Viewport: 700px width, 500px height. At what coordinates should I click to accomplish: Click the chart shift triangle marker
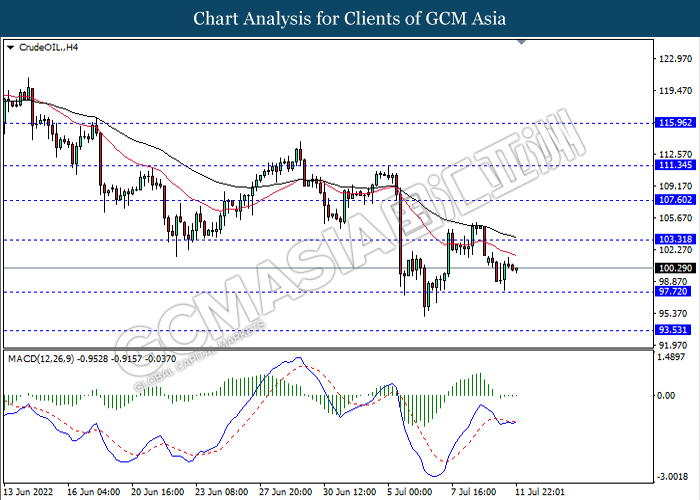[521, 42]
